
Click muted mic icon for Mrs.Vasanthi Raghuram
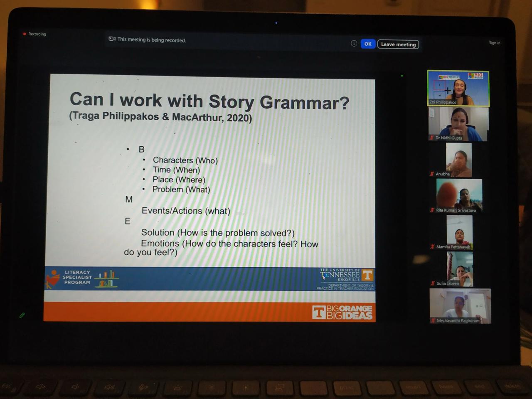(433, 320)
